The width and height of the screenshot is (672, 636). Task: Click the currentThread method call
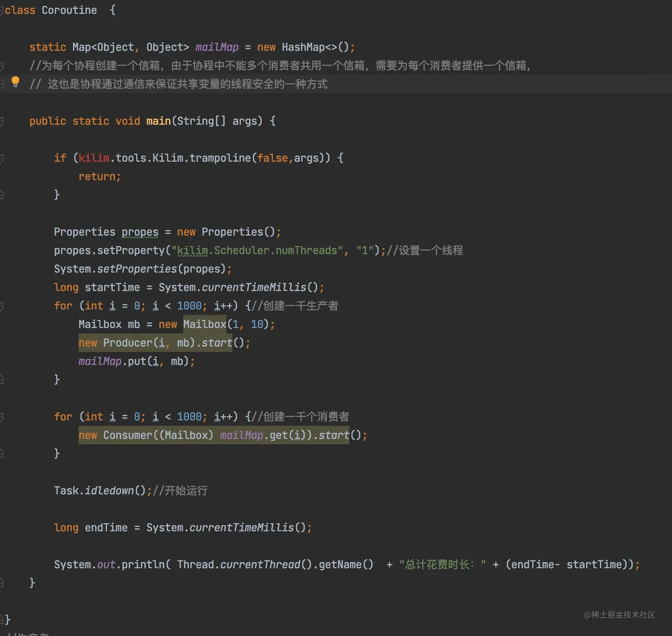260,564
